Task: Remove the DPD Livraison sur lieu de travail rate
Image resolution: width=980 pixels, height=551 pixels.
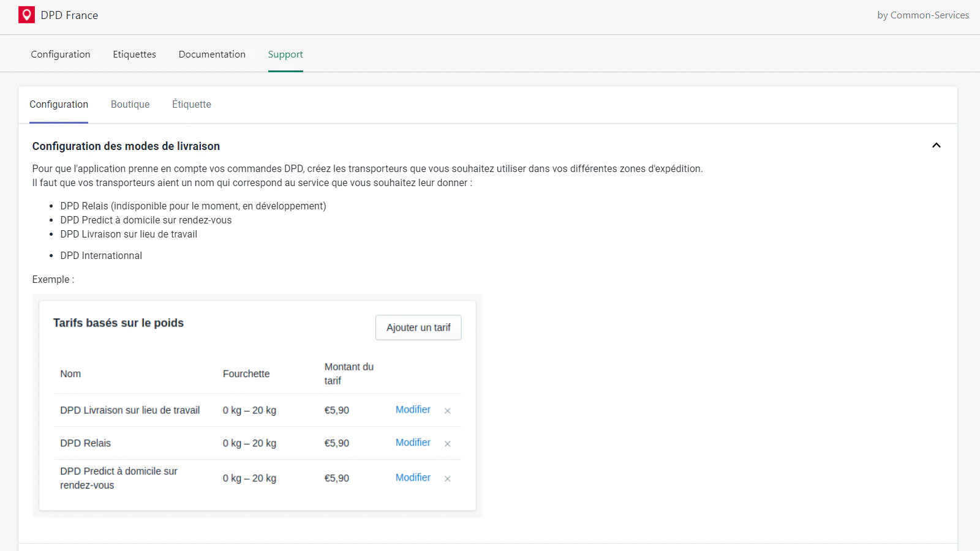Action: [447, 411]
